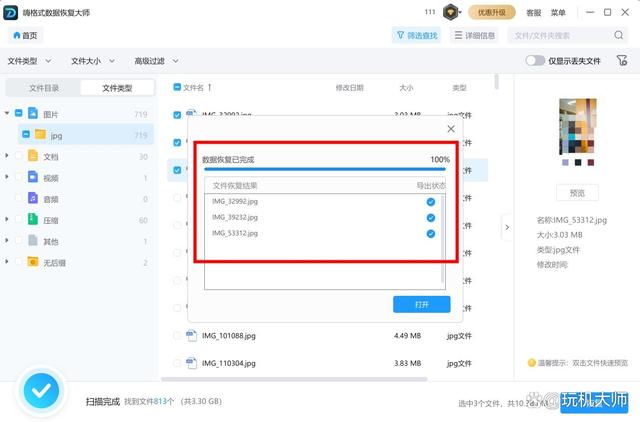Click the 视频 video icon
This screenshot has width=640, height=422.
(33, 177)
